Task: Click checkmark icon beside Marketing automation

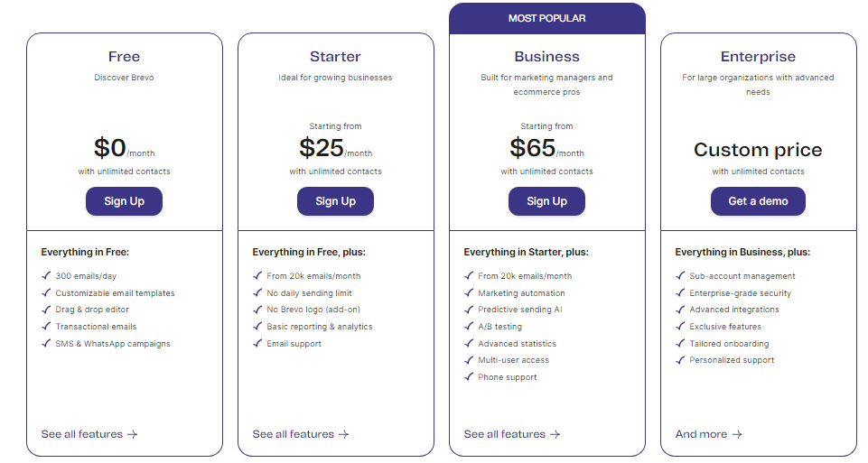Action: coord(469,292)
